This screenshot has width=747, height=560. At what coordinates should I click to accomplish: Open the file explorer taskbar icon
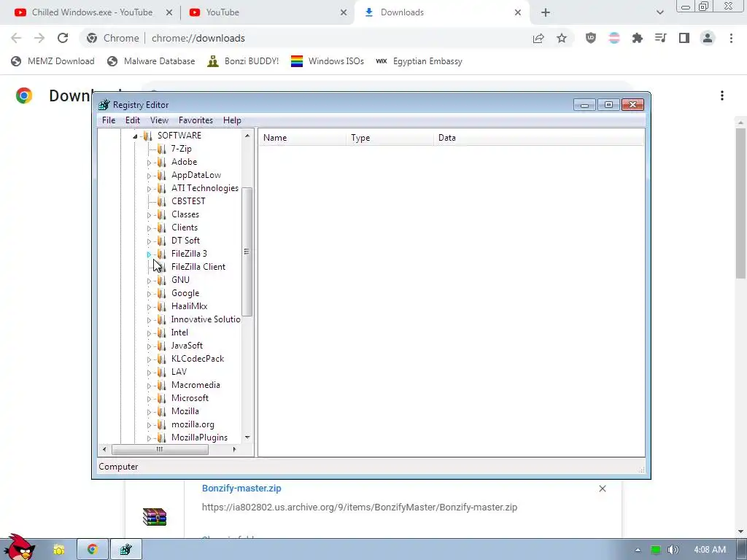click(x=58, y=550)
